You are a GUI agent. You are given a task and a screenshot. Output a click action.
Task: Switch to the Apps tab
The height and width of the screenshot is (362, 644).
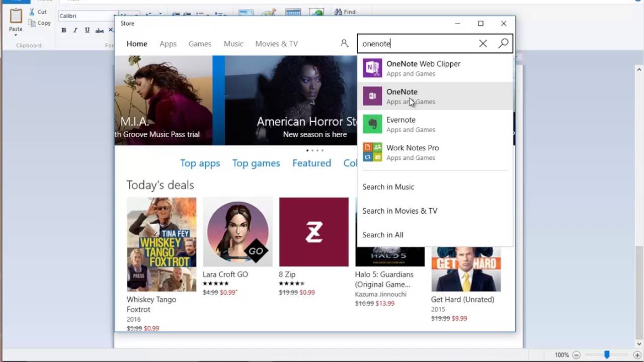168,44
